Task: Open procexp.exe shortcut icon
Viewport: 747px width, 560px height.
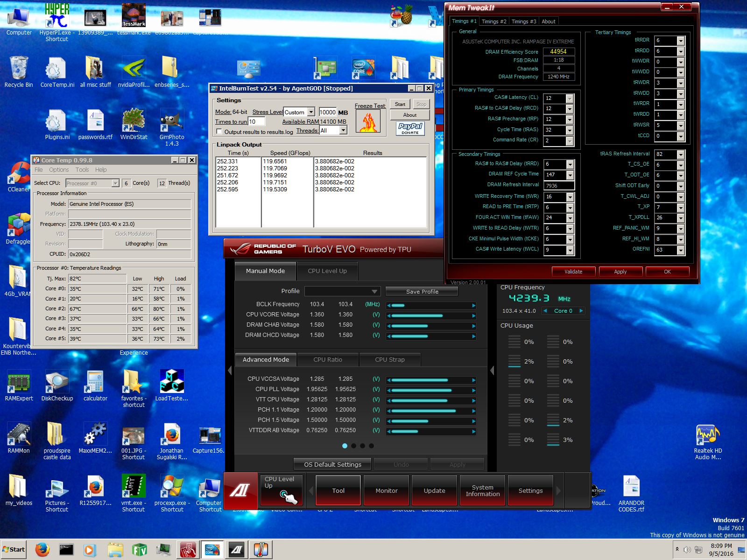Action: [x=172, y=493]
